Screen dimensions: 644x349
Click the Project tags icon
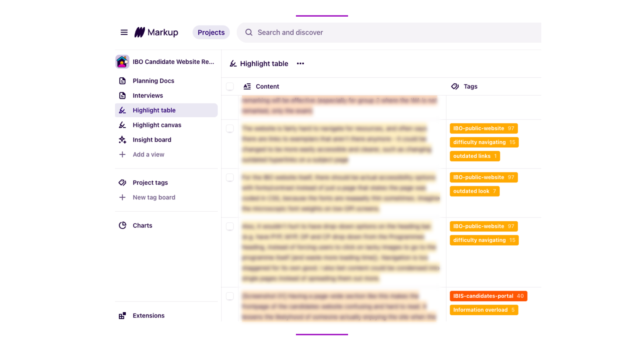(x=122, y=182)
